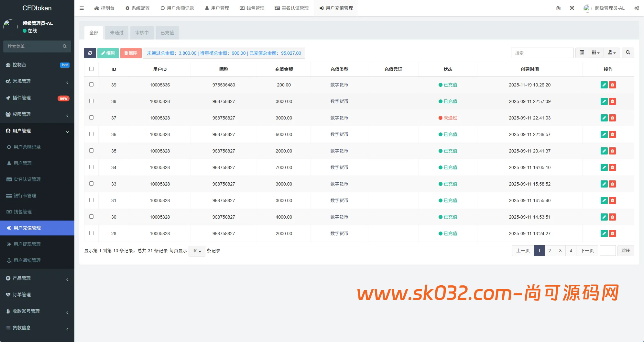The image size is (644, 342).
Task: Click the 跳转 jump button
Action: [x=626, y=251]
